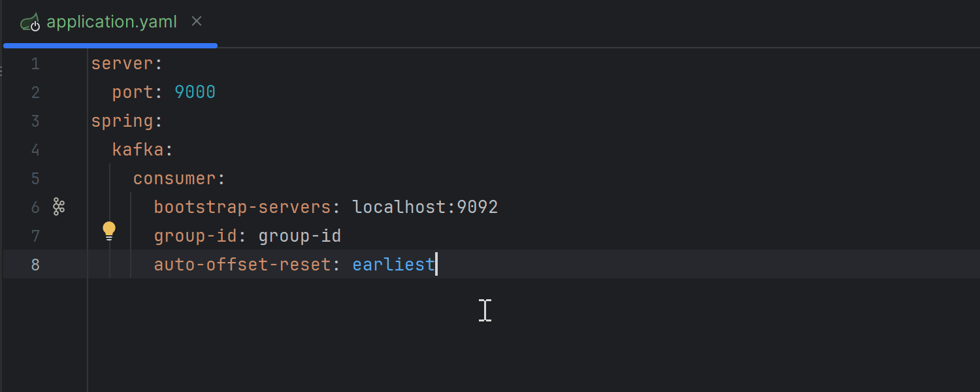
Task: Click the consumer key on line 5
Action: coord(174,178)
